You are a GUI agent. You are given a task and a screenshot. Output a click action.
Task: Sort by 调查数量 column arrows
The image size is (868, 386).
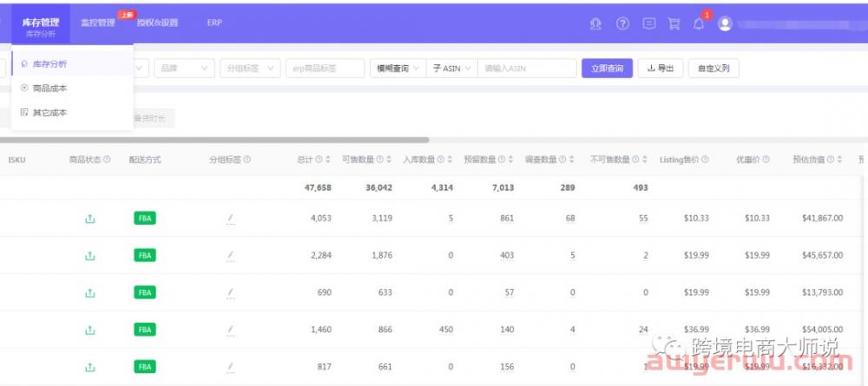(x=571, y=160)
